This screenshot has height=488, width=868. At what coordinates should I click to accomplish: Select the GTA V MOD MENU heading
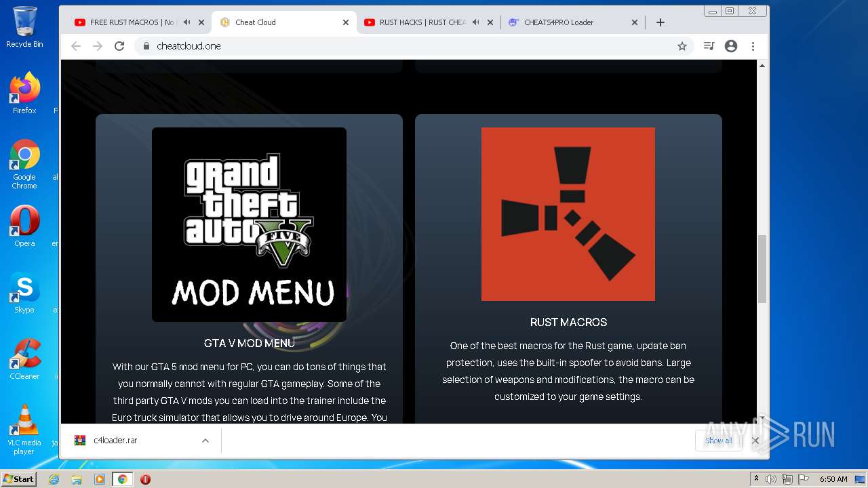[249, 343]
